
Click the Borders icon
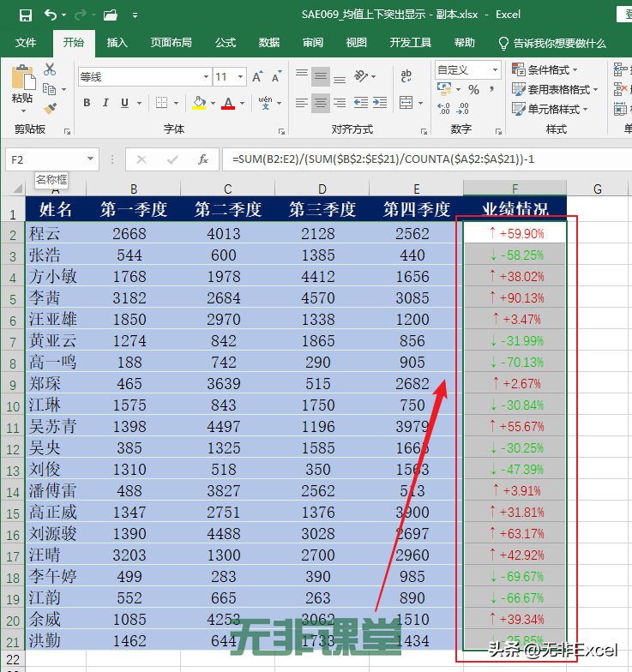coord(161,103)
